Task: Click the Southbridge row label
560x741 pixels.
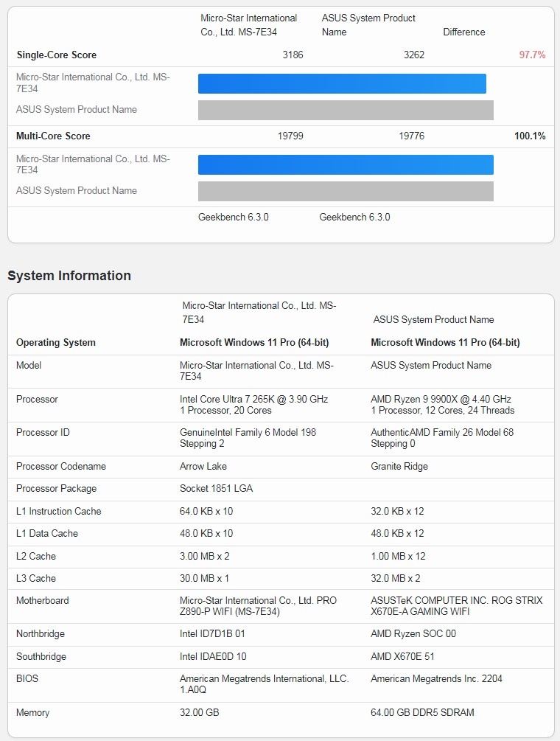Action: [41, 657]
